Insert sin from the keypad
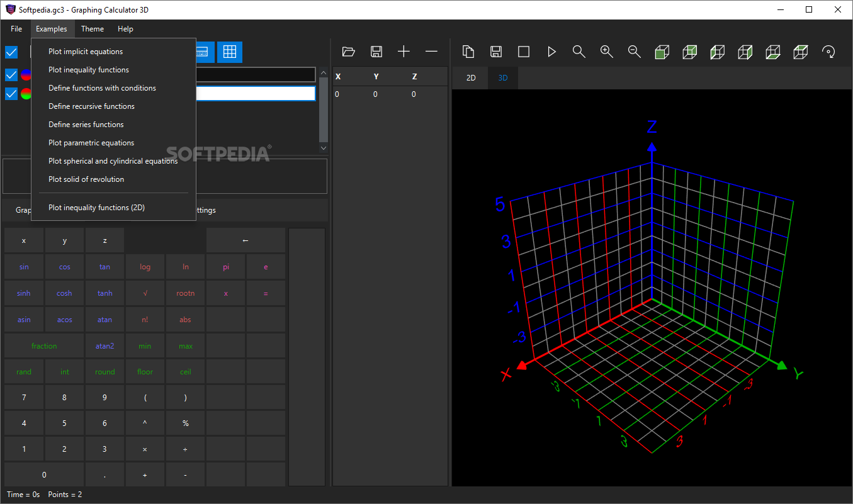Image resolution: width=853 pixels, height=504 pixels. [24, 267]
